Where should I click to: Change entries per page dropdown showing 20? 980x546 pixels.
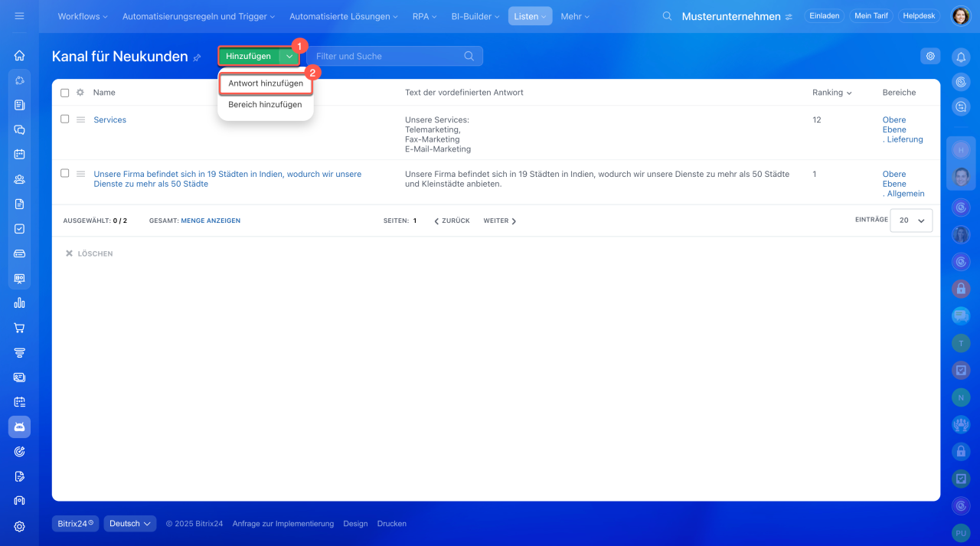pyautogui.click(x=911, y=221)
